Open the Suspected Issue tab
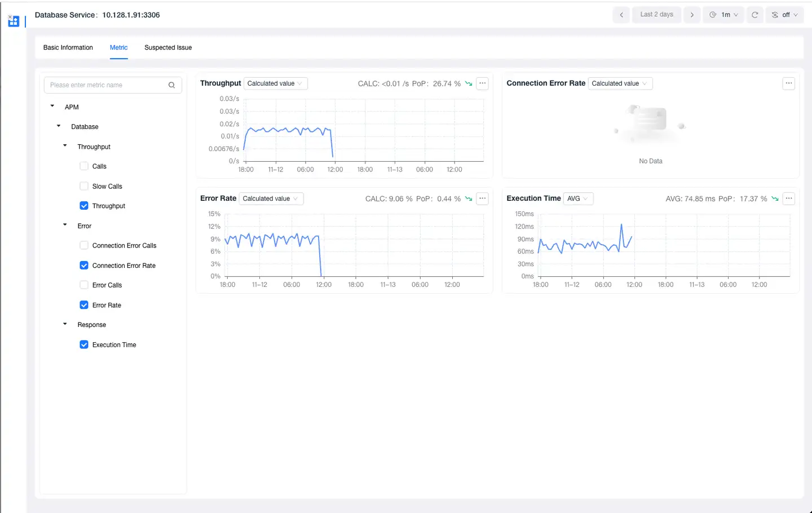 [168, 47]
